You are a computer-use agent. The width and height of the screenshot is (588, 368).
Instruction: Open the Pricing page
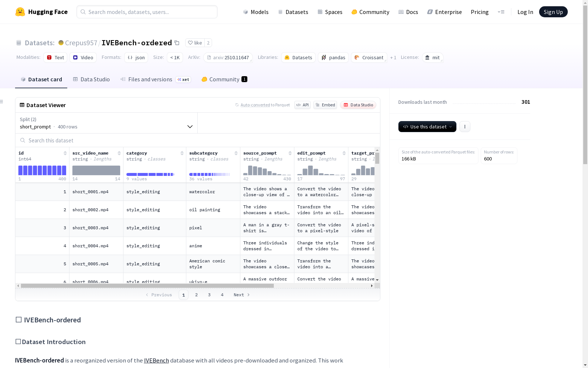click(480, 12)
